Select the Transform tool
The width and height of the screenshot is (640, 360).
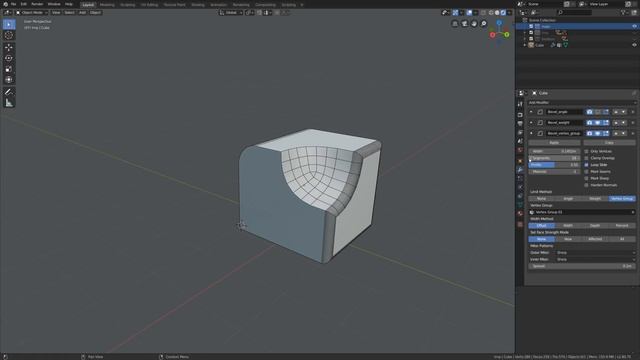(x=9, y=80)
